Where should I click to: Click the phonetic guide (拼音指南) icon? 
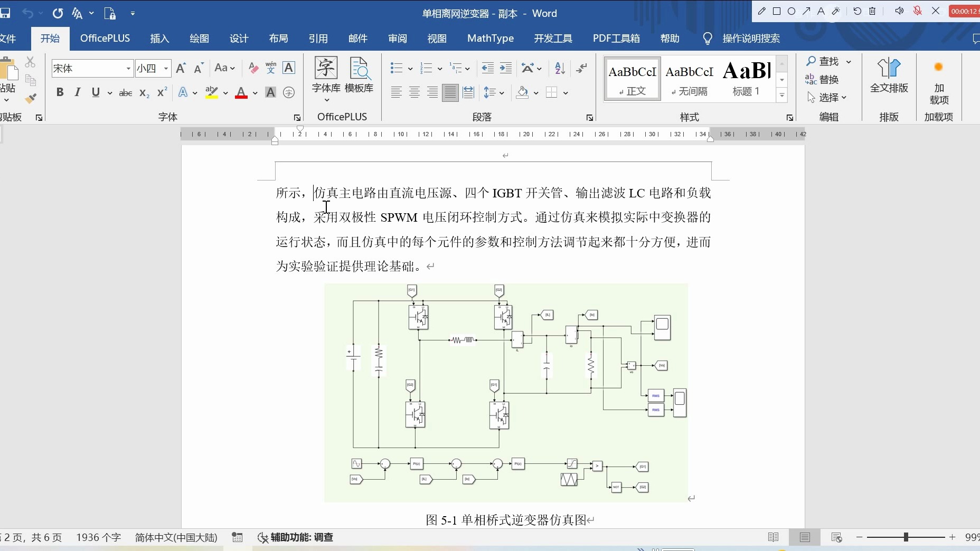click(270, 68)
